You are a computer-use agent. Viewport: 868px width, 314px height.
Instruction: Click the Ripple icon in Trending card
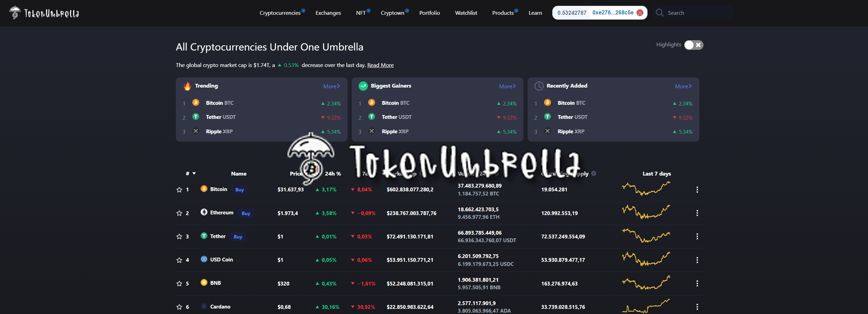196,131
